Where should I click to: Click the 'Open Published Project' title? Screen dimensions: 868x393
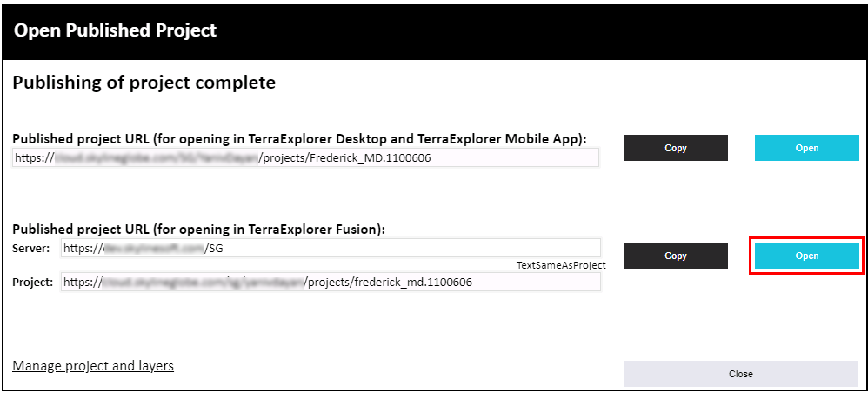(115, 30)
